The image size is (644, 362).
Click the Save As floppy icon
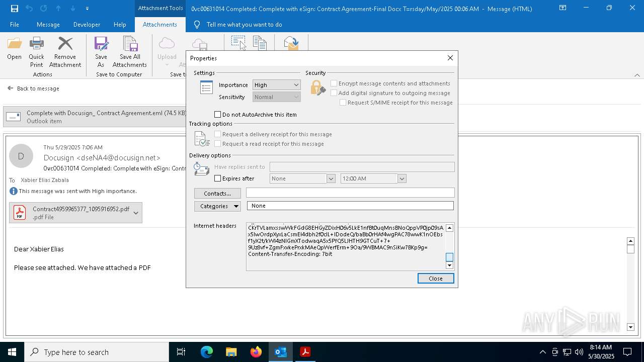101,44
